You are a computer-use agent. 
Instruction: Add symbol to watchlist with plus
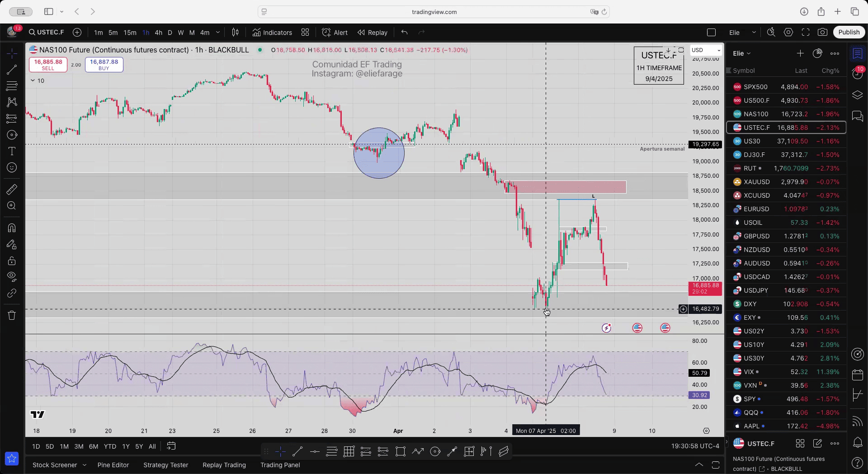pos(800,53)
